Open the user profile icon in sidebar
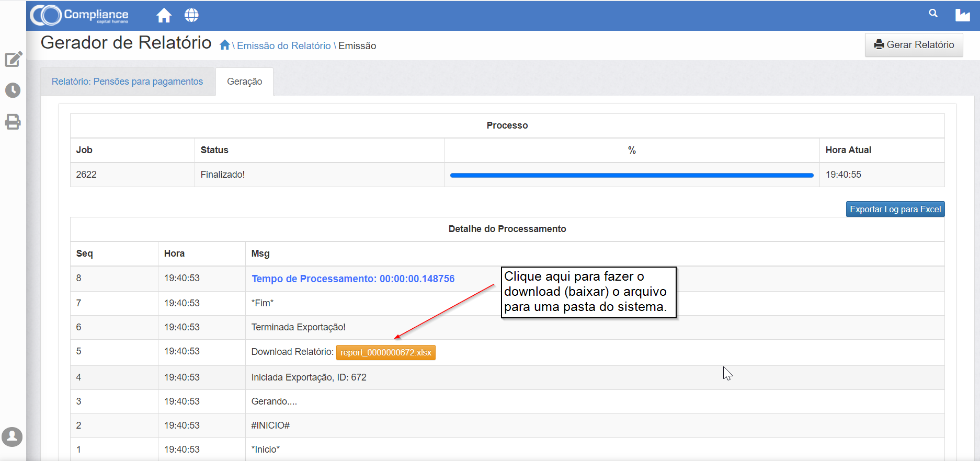 [x=12, y=436]
